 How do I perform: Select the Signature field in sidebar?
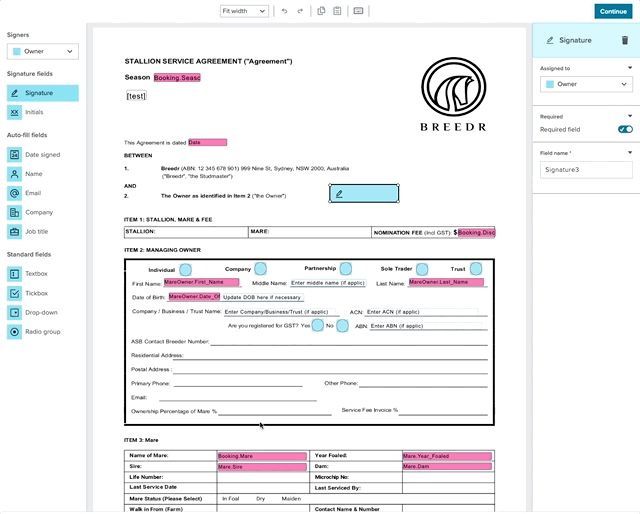[42, 93]
